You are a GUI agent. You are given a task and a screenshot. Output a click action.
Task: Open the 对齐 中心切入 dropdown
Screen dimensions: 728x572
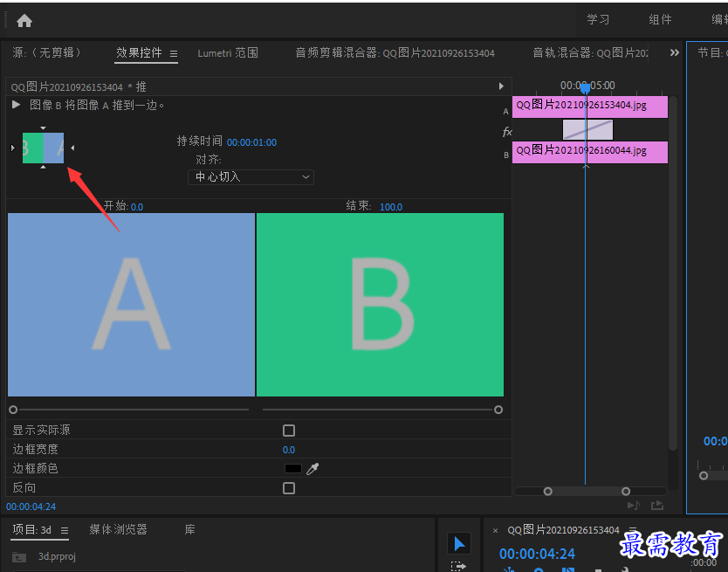click(x=251, y=177)
